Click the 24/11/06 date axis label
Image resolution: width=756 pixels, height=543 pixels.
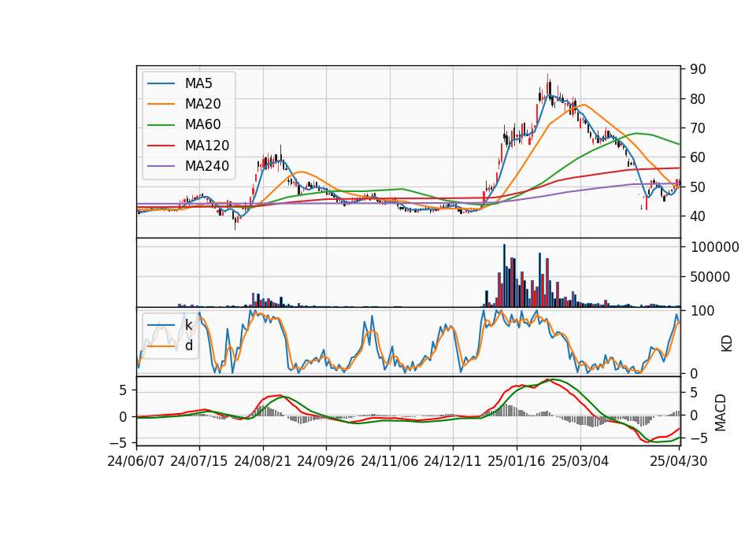coord(389,461)
